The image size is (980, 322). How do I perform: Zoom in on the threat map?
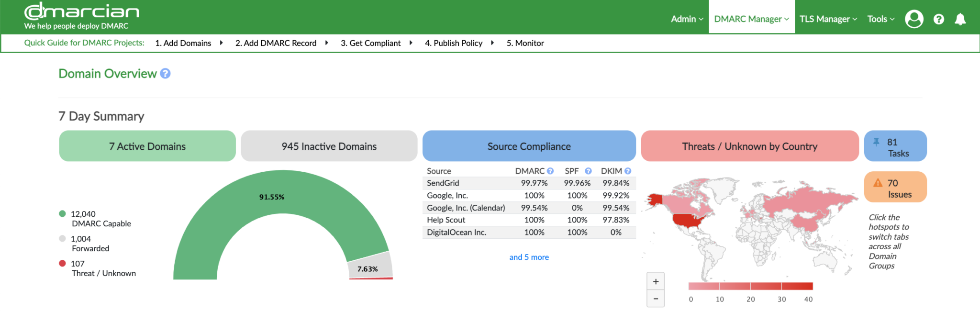(x=656, y=281)
